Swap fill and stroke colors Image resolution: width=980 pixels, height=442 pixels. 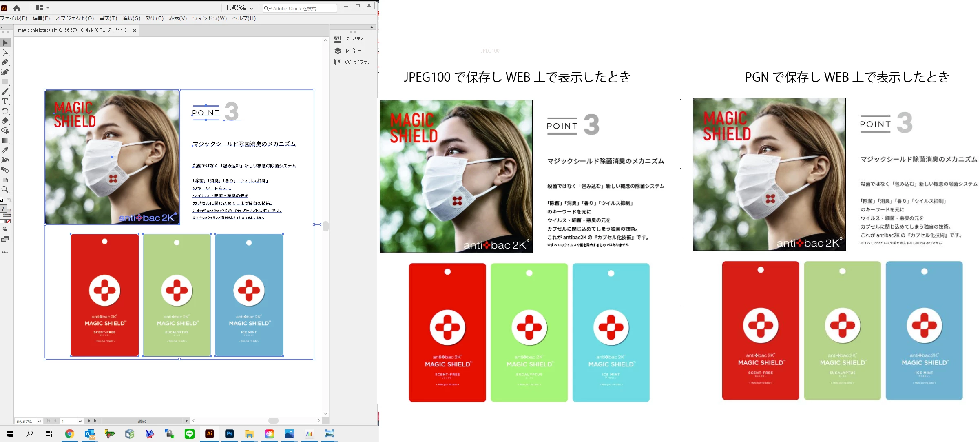pos(9,200)
